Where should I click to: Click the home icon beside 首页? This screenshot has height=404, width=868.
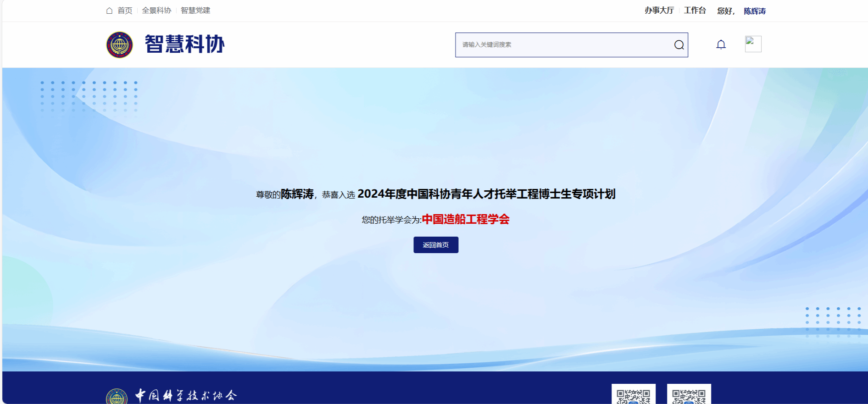click(109, 11)
